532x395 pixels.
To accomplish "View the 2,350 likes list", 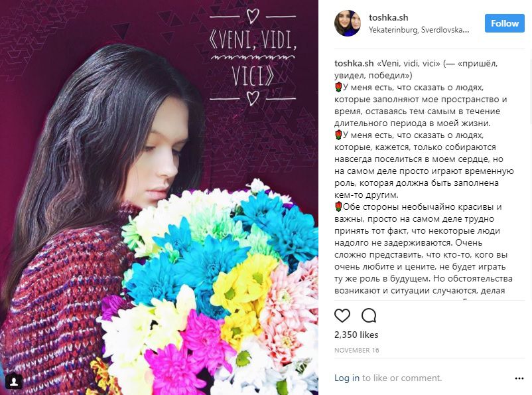I will click(x=356, y=335).
